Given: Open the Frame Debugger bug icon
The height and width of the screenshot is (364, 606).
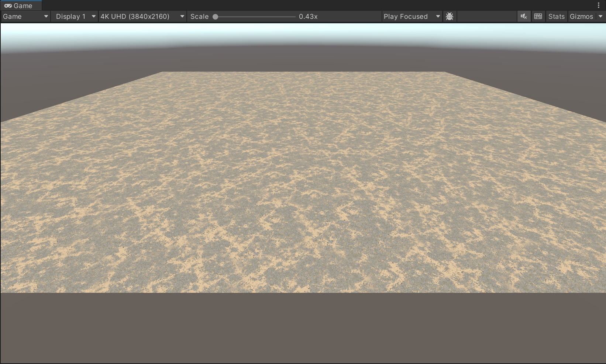Looking at the screenshot, I should click(x=449, y=17).
